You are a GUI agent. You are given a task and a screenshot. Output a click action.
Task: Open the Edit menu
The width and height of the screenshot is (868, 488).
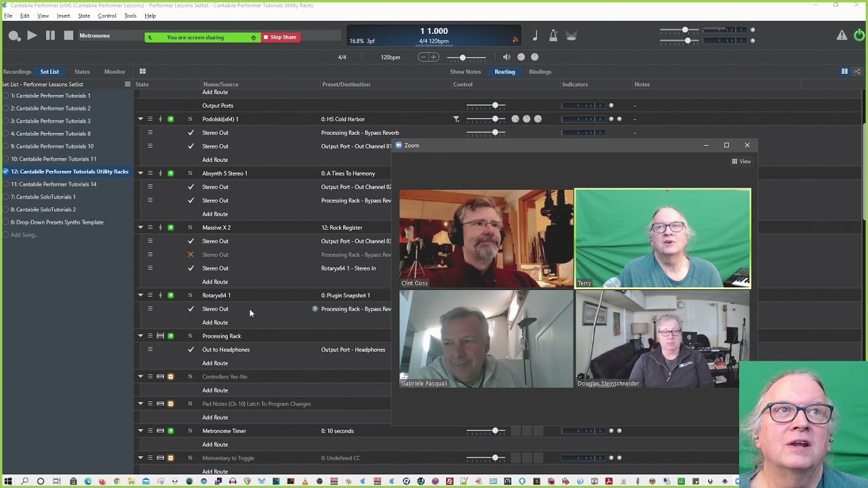[24, 16]
